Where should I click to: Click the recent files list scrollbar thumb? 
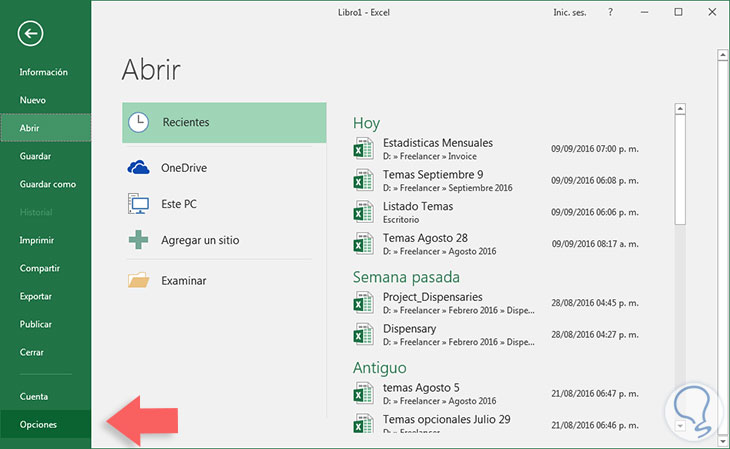click(x=680, y=170)
